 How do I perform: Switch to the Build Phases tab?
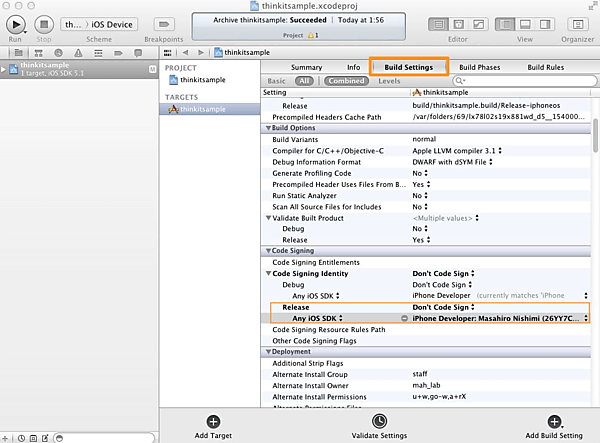tap(480, 67)
